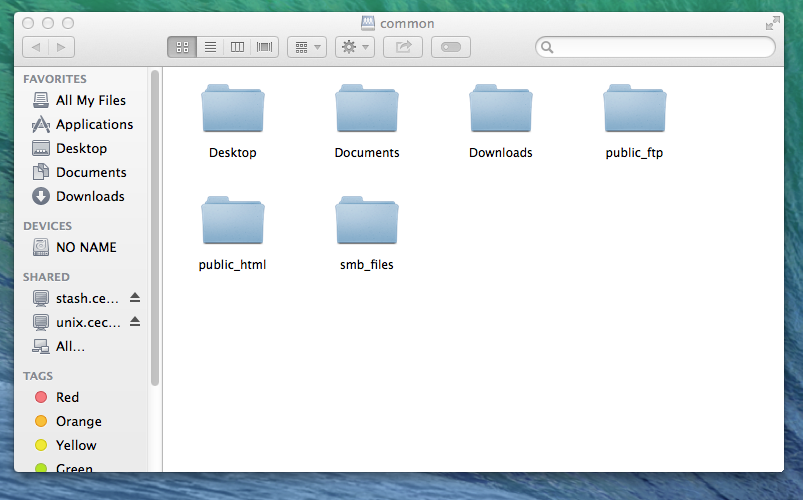Click inside the search field
The width and height of the screenshot is (803, 500).
656,47
